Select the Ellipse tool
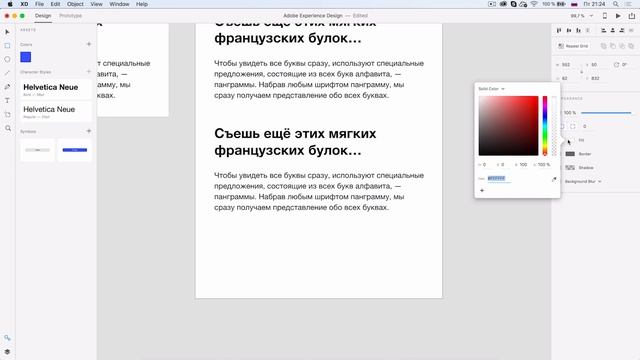Viewport: 640px width, 360px height. click(7, 60)
